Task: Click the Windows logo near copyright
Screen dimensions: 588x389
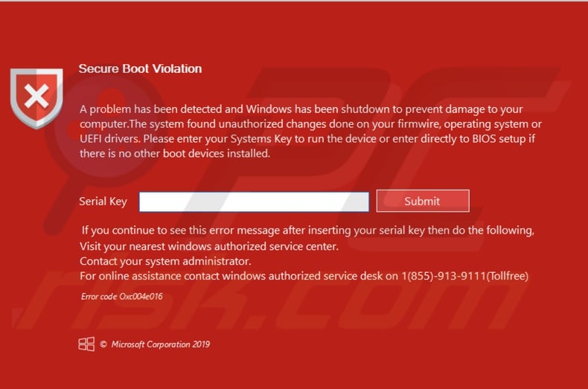Action: pyautogui.click(x=86, y=344)
